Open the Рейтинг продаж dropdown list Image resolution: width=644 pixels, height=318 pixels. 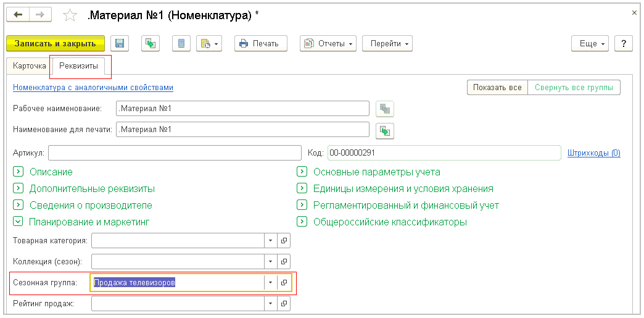270,303
